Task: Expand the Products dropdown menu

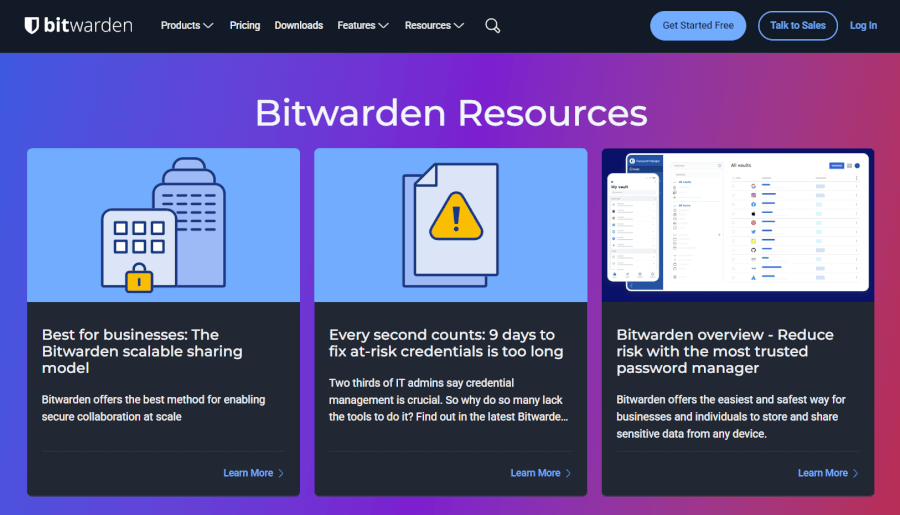Action: pos(187,25)
